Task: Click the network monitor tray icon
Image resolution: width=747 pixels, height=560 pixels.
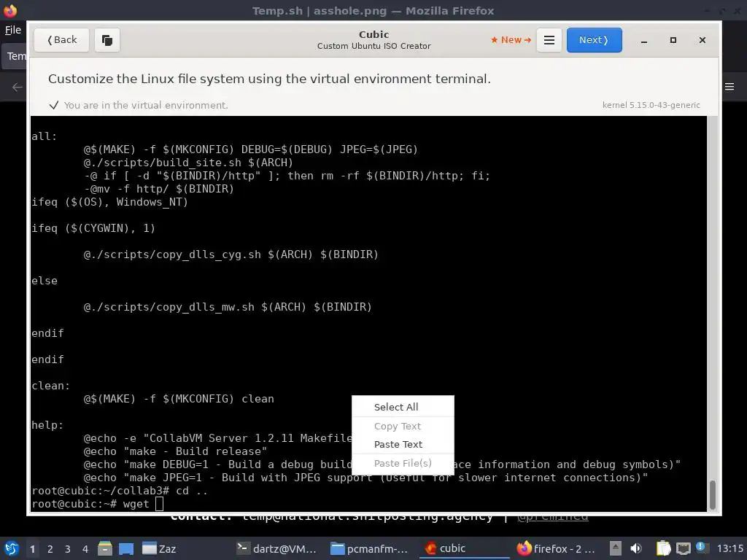Action: [x=683, y=548]
